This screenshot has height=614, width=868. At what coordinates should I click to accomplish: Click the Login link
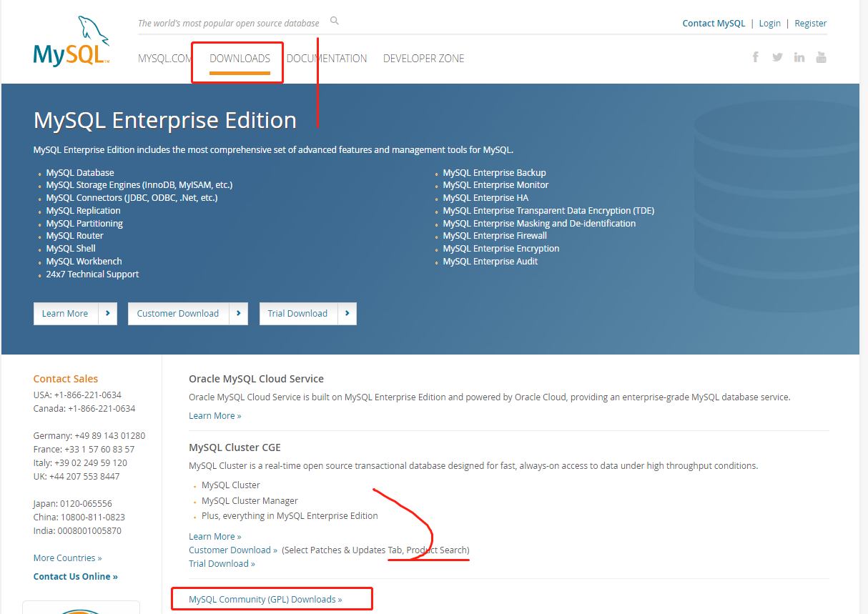[769, 23]
